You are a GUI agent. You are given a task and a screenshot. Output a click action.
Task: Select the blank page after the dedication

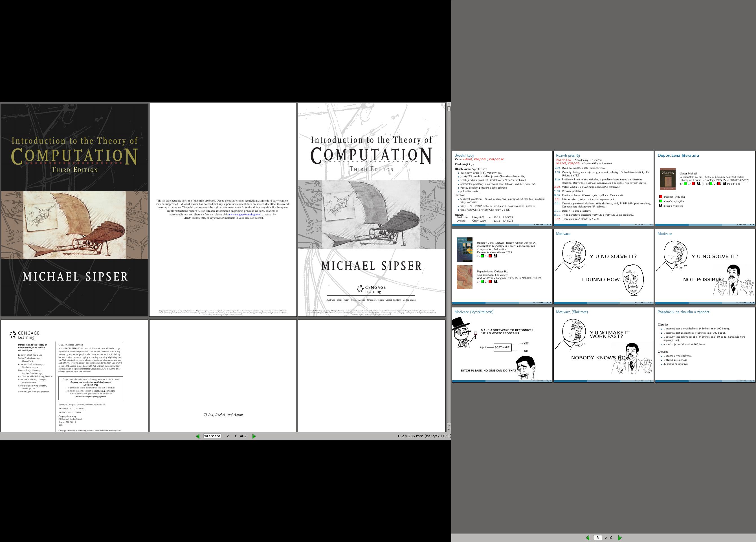372,376
